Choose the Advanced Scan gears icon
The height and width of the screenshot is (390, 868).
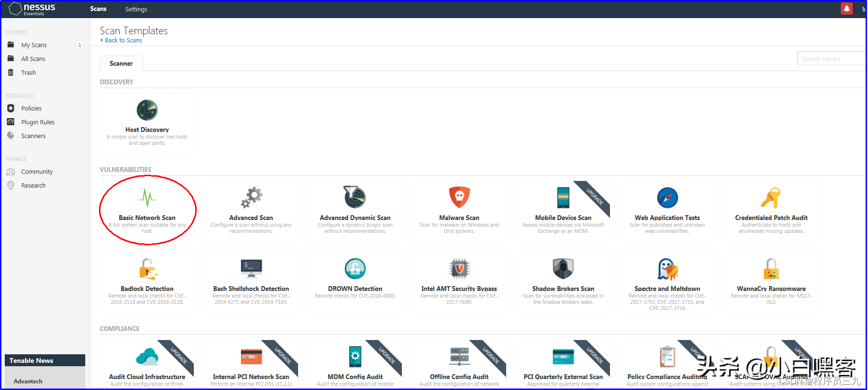pos(251,197)
